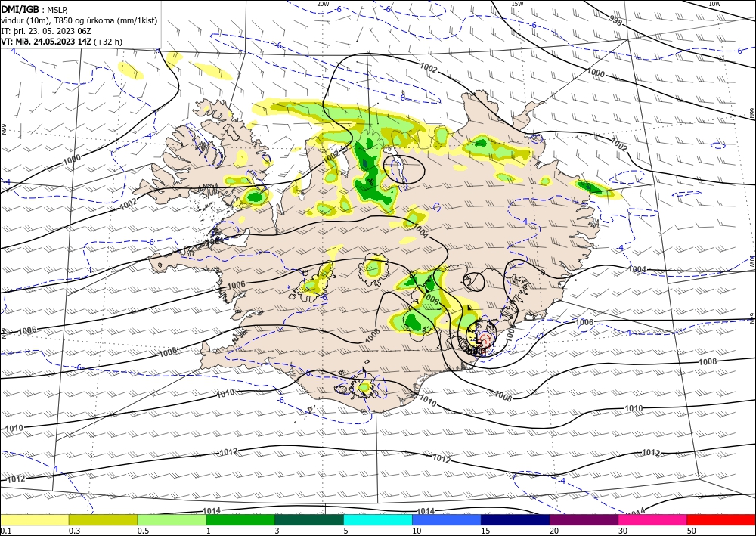Select the dark green 3–5 legend swatch
Screen dimensions: 756x536
click(x=309, y=519)
